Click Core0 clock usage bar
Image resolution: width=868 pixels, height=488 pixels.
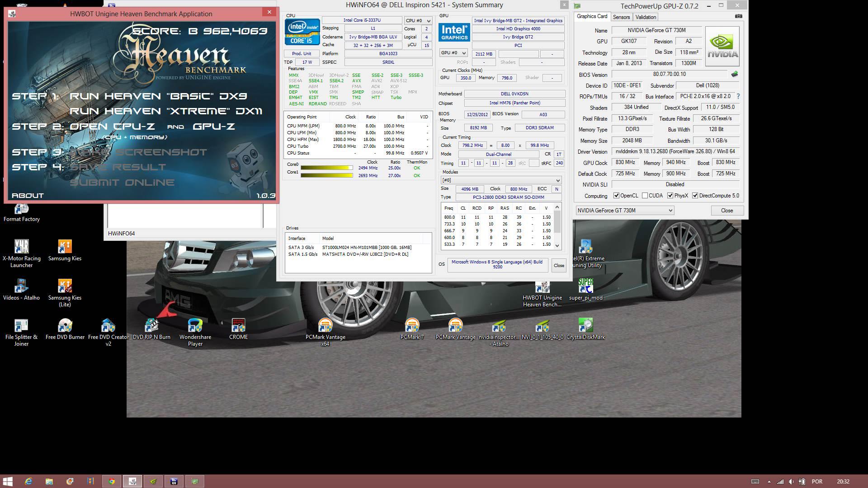tap(327, 168)
